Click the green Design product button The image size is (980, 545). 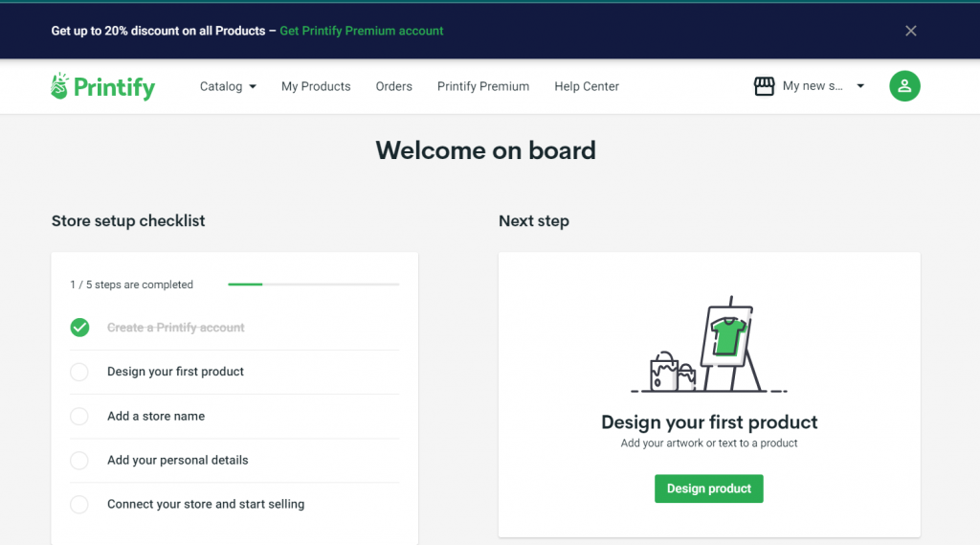pos(708,488)
